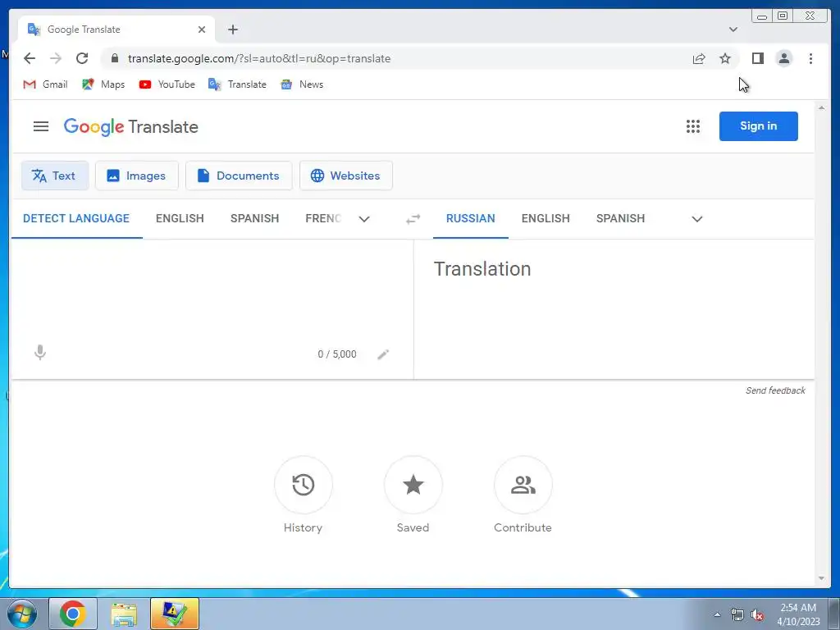Switch to Documents translation mode

coord(239,176)
